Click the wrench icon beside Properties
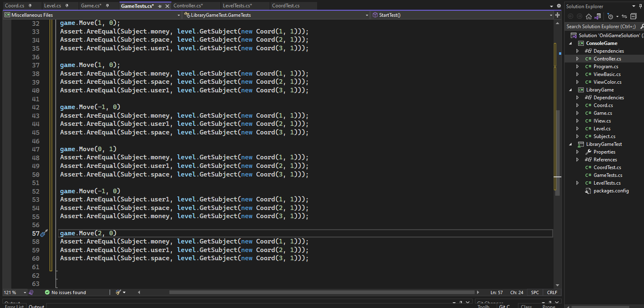644x308 pixels. pyautogui.click(x=588, y=152)
